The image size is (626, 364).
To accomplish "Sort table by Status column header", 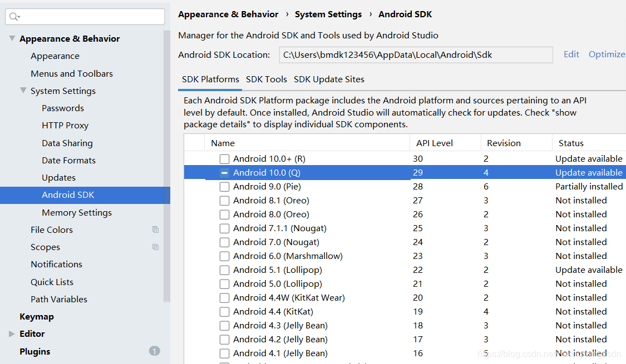I will tap(589, 143).
